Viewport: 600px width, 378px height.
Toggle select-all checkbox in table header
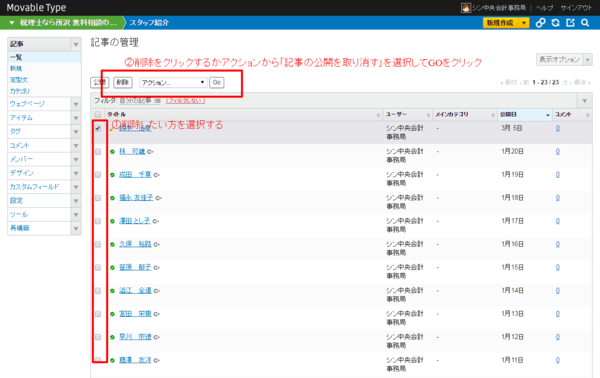(98, 114)
